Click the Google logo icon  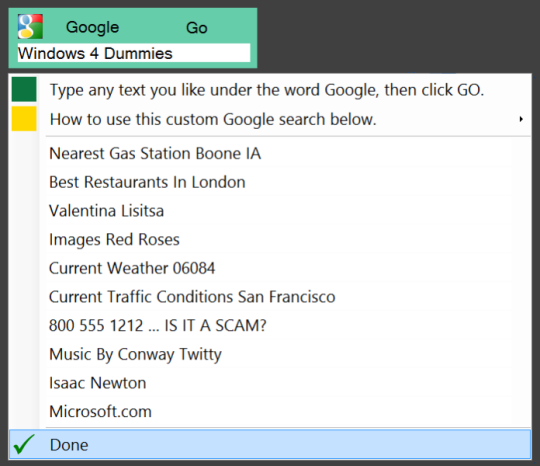pyautogui.click(x=30, y=27)
